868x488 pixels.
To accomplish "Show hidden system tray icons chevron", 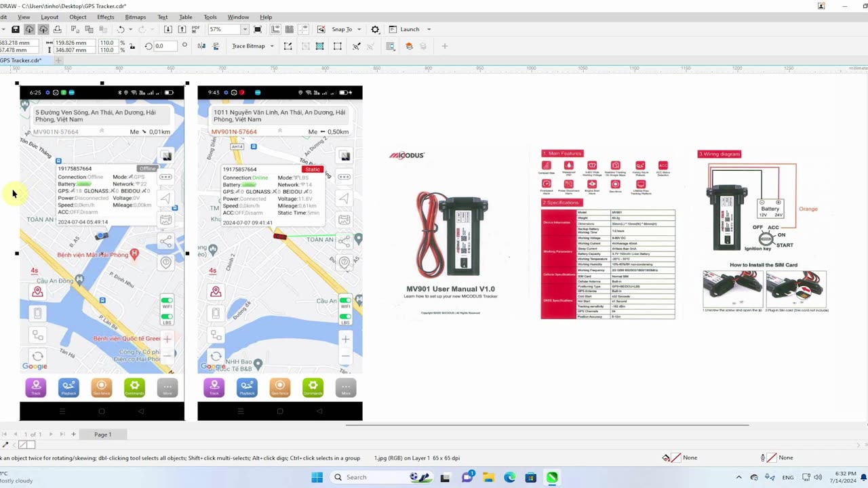I will tap(739, 477).
